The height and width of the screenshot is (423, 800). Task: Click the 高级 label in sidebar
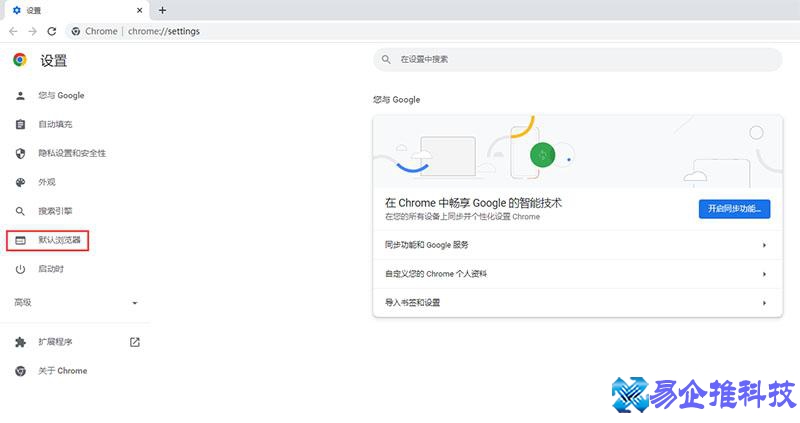23,303
